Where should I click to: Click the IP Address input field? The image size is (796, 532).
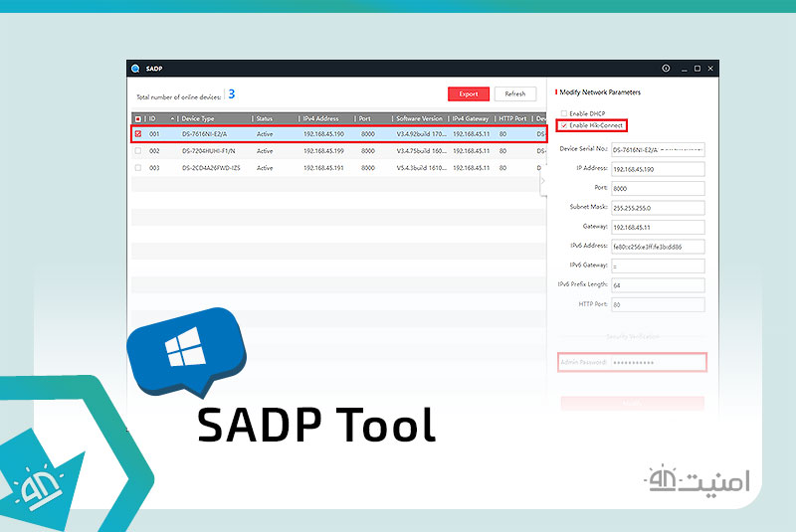[x=658, y=169]
